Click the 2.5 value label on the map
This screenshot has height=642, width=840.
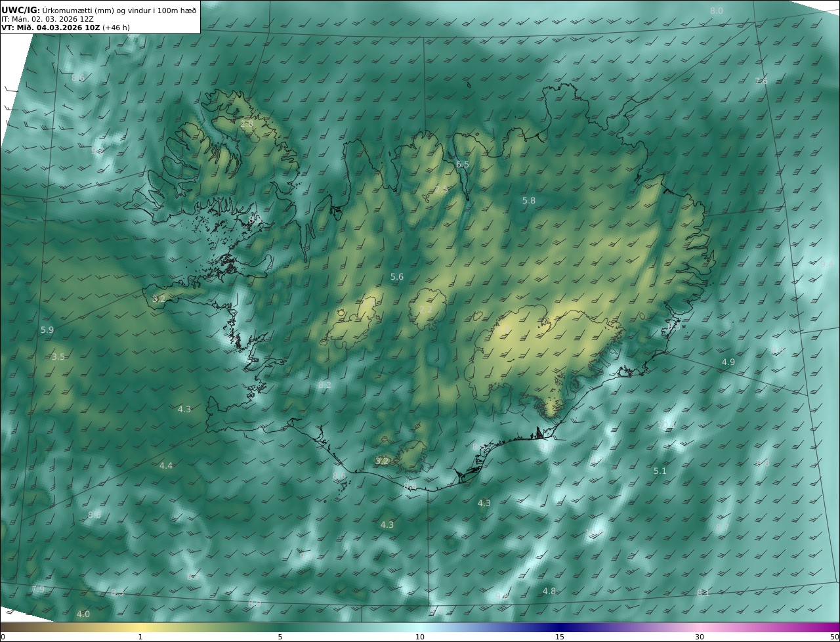pyautogui.click(x=442, y=189)
